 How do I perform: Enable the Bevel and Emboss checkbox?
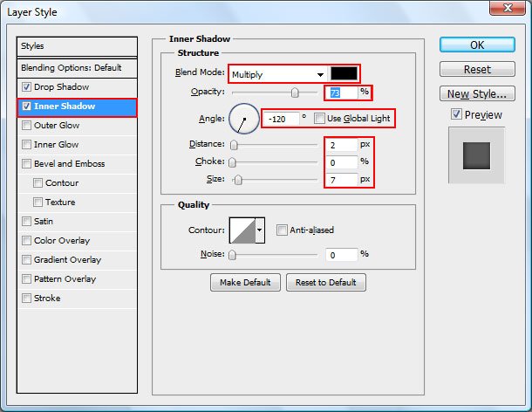pyautogui.click(x=26, y=164)
